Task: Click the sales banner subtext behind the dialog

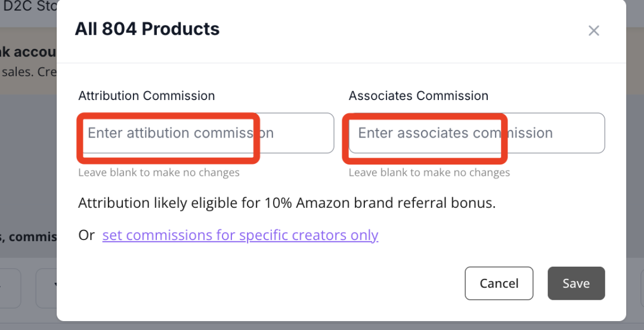Action: coord(28,72)
